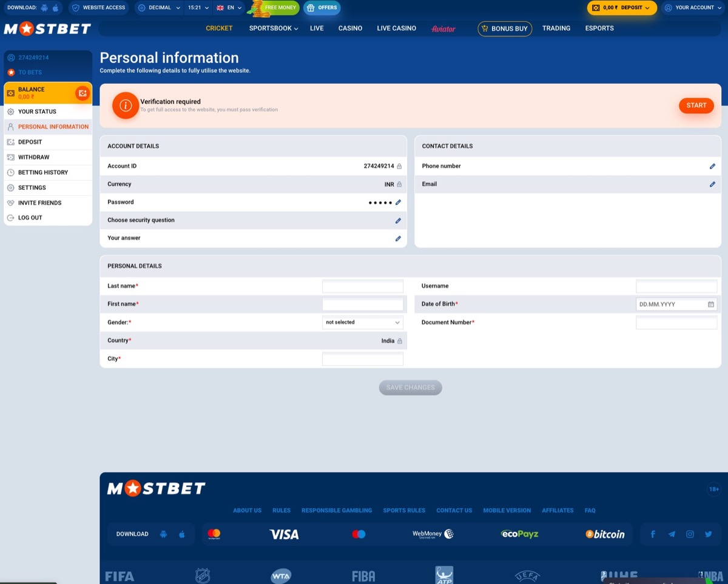Select Withdraw in the account sidebar

tap(33, 157)
